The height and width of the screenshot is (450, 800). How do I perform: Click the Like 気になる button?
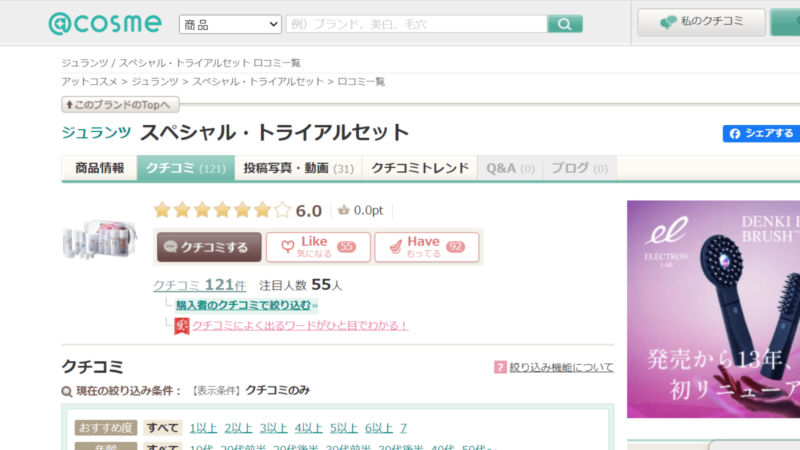point(318,247)
